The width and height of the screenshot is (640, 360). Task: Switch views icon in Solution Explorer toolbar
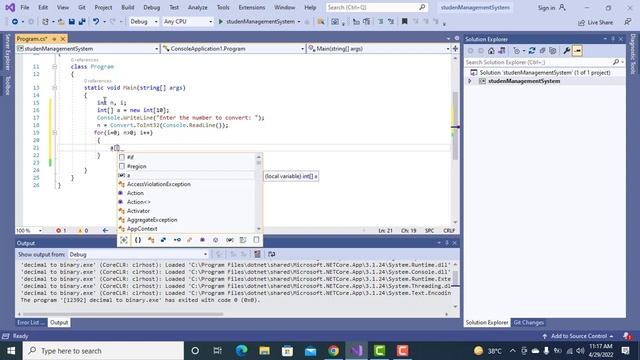(x=502, y=51)
